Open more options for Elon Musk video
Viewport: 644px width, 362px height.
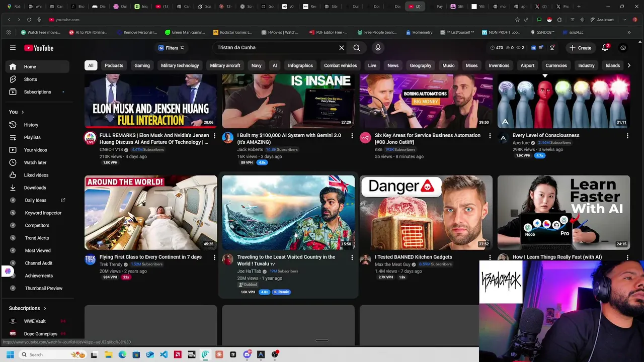tap(214, 136)
